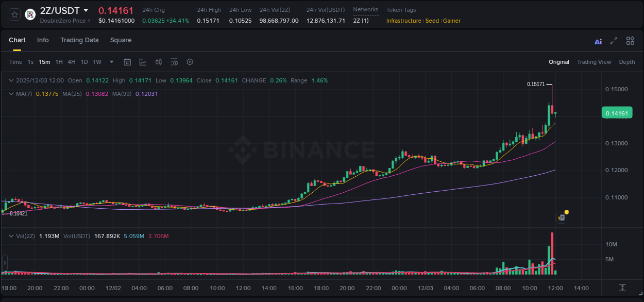Viewport: 644px width, 302px height.
Task: Open the news document icon with yellow badge
Action: (x=561, y=217)
